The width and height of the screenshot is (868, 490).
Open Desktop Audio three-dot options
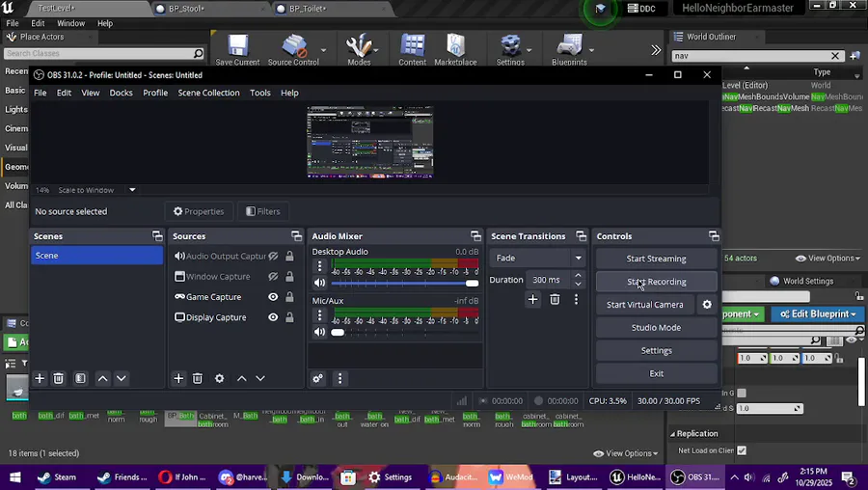(x=319, y=266)
